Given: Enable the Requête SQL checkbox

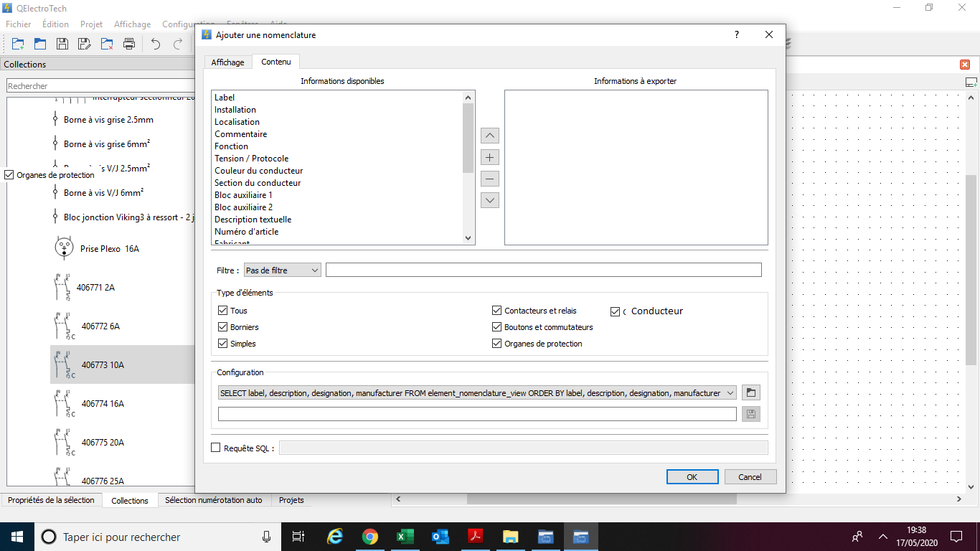Looking at the screenshot, I should coord(216,448).
